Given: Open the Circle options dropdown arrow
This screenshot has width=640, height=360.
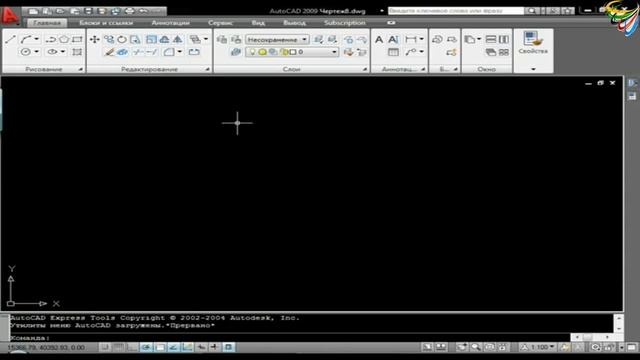Looking at the screenshot, I should click(x=36, y=52).
